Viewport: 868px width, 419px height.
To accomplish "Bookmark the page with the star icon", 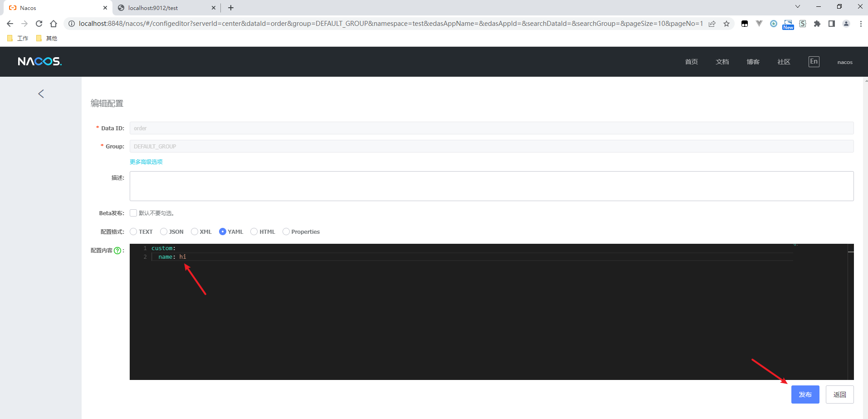I will pos(727,23).
